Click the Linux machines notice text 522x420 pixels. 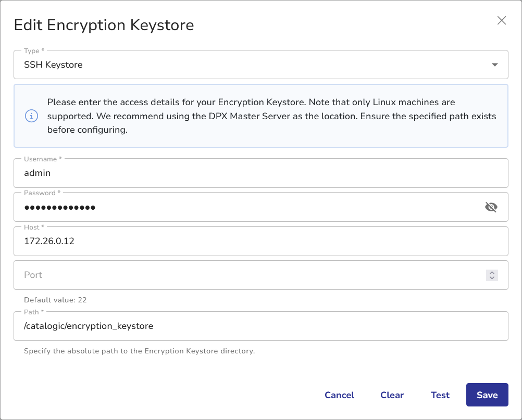coord(271,116)
